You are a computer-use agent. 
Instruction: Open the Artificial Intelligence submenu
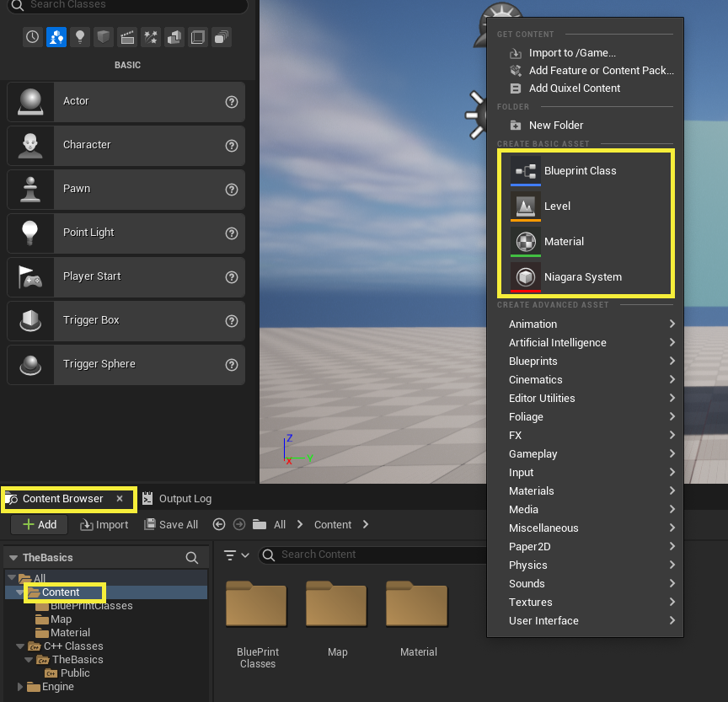(585, 343)
